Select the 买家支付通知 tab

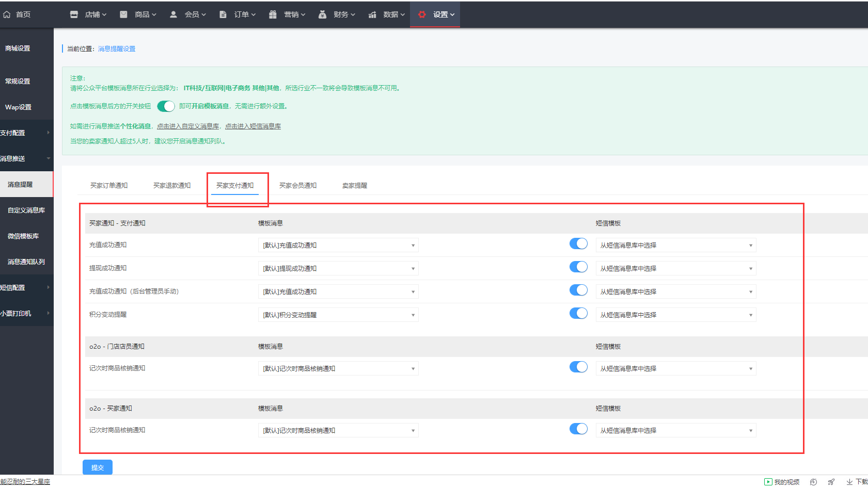click(235, 186)
